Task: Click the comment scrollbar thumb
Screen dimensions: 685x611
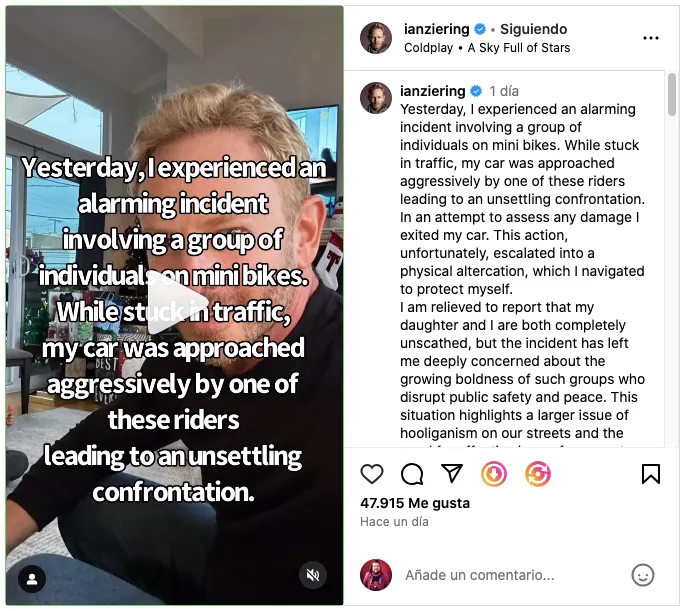Action: (x=671, y=94)
